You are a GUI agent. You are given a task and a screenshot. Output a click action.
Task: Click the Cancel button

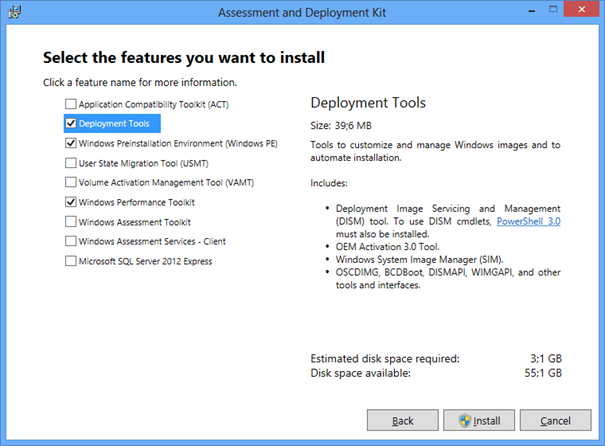point(555,420)
